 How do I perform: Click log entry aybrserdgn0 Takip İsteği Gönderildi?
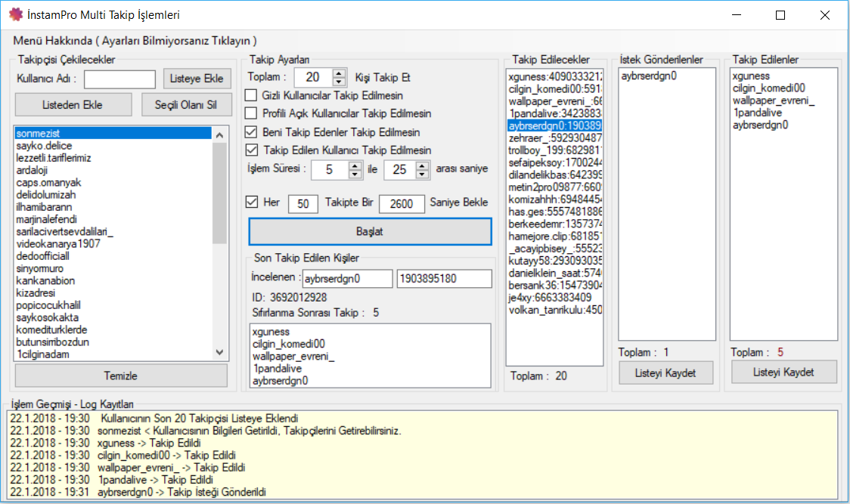pos(423,492)
